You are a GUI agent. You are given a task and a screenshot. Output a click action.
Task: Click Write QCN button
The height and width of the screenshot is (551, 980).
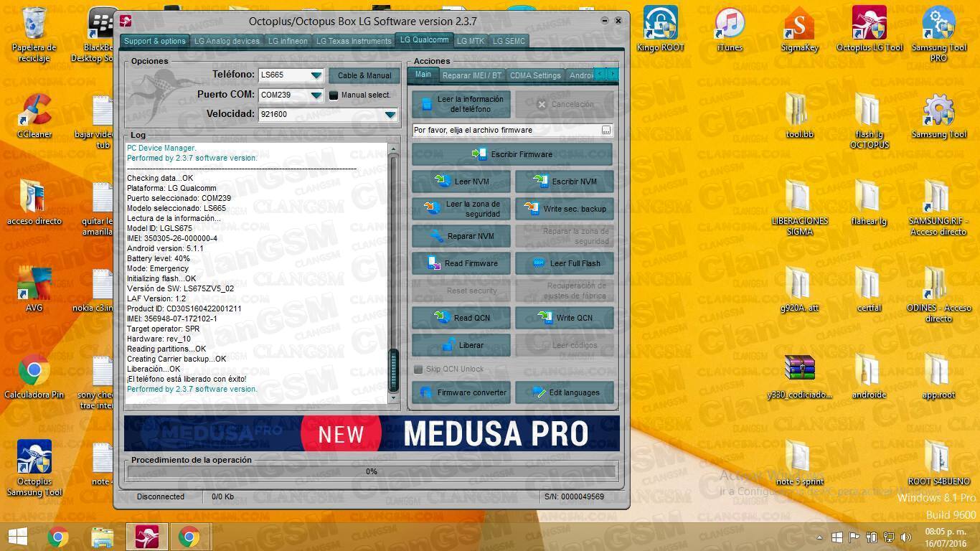564,318
